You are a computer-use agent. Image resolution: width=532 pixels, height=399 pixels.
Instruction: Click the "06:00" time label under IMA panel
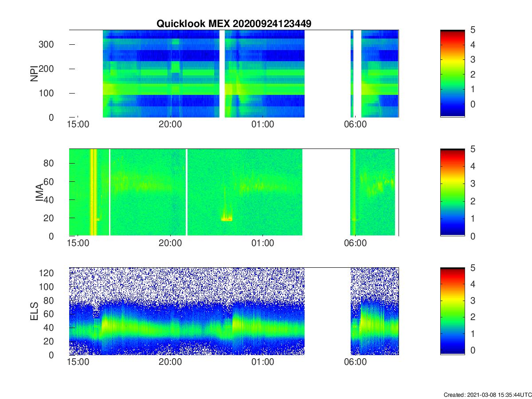click(356, 243)
